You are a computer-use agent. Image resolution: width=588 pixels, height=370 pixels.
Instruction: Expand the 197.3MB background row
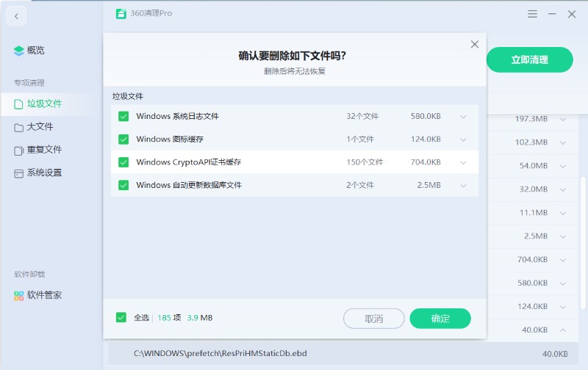click(x=563, y=120)
